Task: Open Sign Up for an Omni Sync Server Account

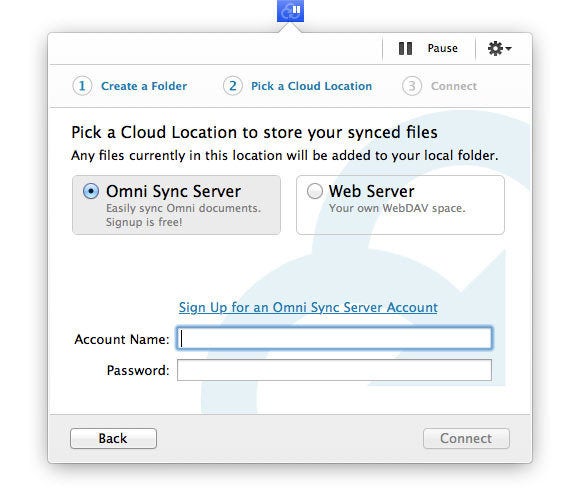Action: click(308, 307)
